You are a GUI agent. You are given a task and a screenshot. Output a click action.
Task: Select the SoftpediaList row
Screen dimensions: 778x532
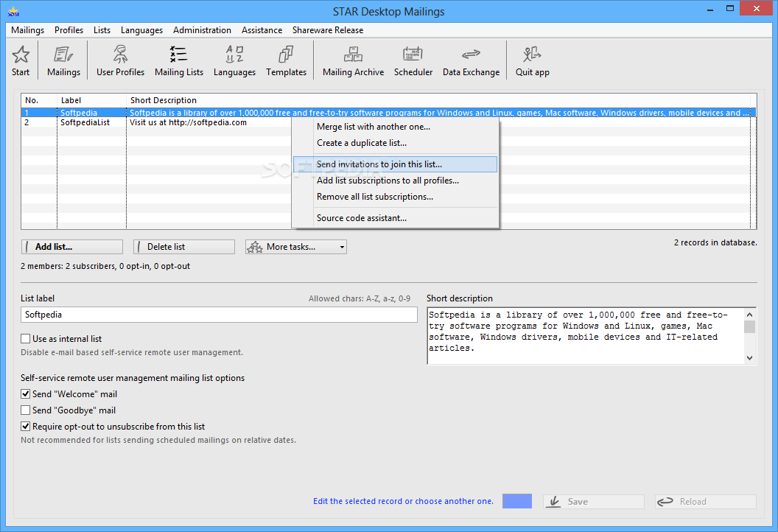[388, 122]
